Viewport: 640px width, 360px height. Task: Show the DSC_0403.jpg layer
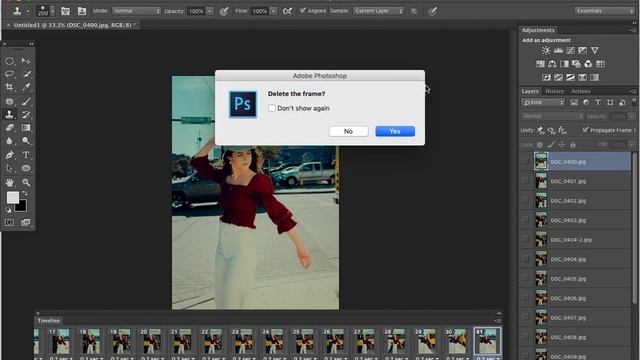click(x=526, y=220)
